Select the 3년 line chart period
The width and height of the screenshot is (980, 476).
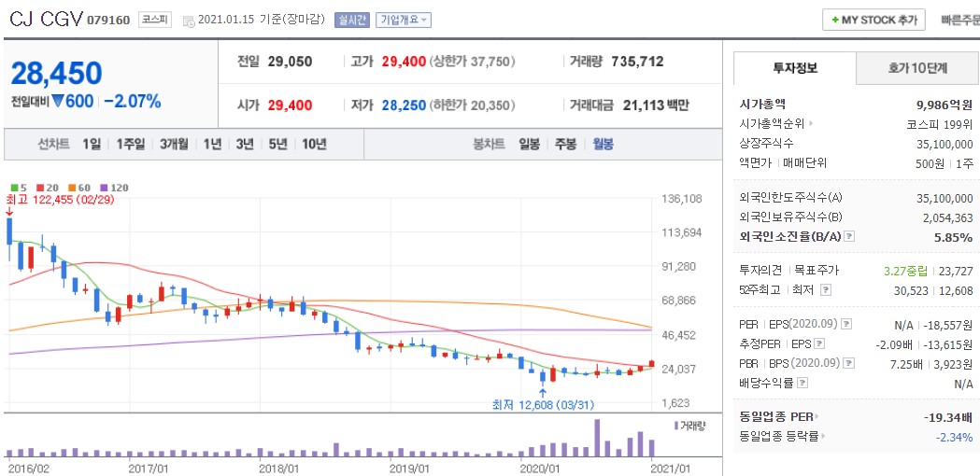tap(245, 145)
